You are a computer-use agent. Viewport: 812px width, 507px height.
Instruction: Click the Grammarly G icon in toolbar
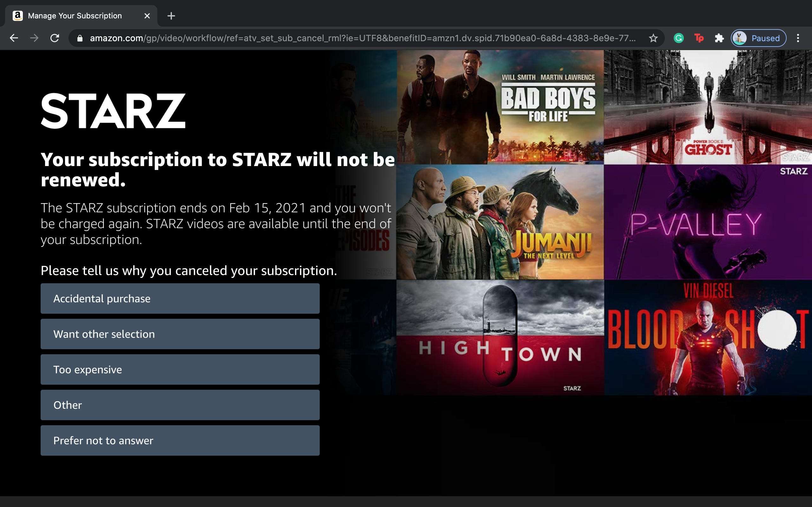pos(678,38)
